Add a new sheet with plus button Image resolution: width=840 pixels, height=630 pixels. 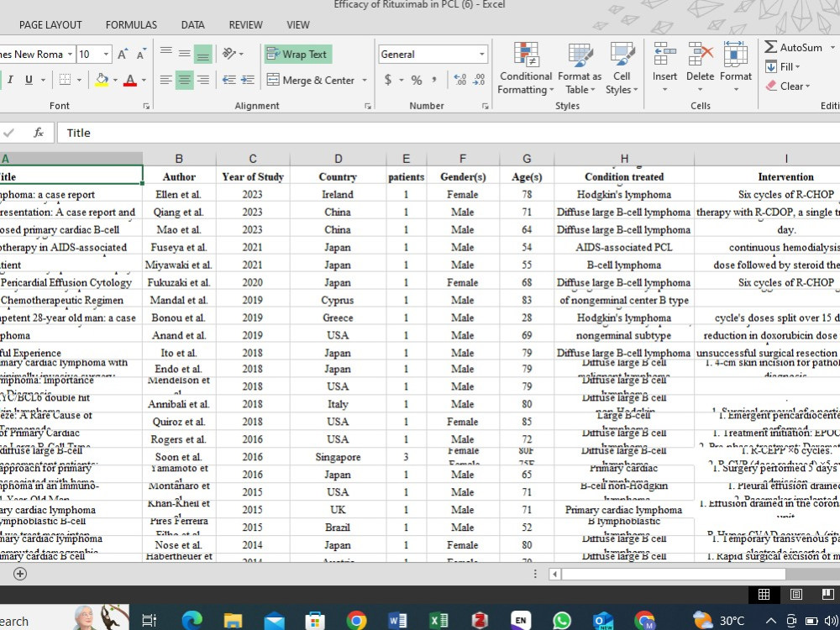point(20,574)
